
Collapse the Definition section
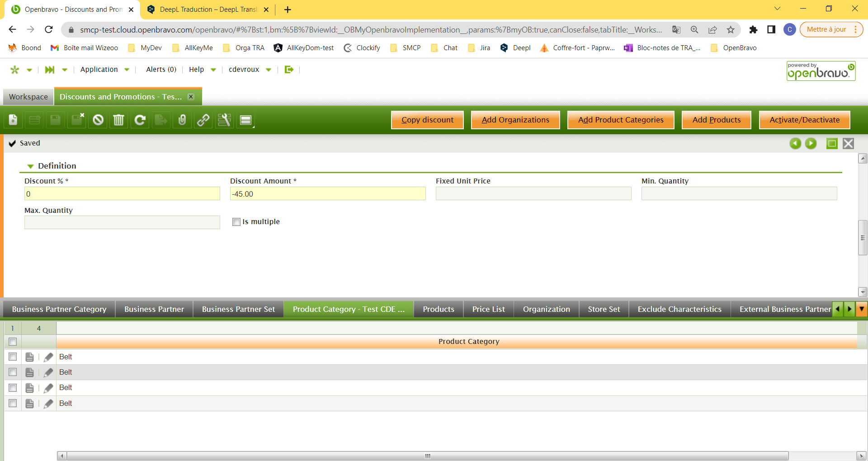[x=31, y=166]
